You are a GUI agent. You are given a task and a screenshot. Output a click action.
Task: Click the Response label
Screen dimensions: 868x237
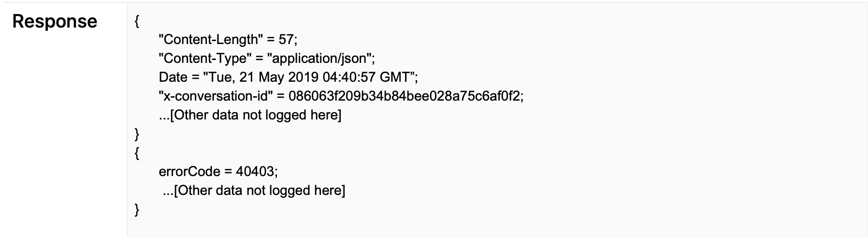(55, 21)
